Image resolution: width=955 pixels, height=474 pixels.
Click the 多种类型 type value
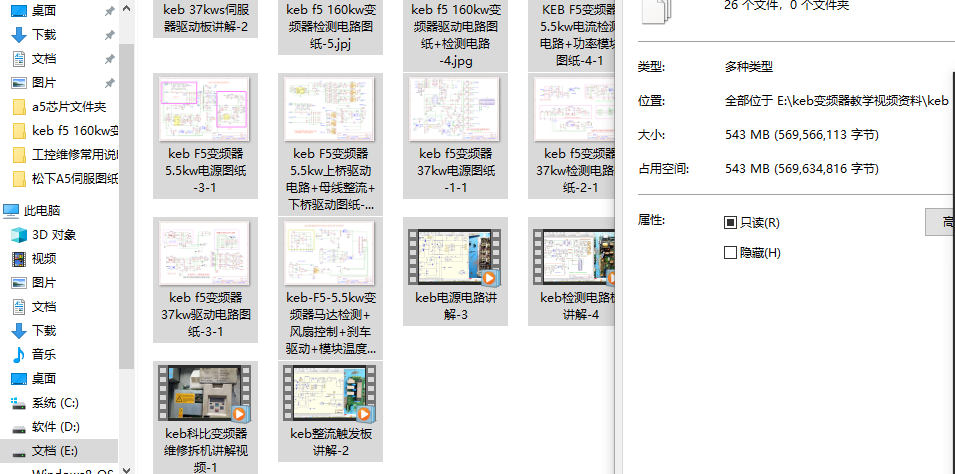(749, 67)
